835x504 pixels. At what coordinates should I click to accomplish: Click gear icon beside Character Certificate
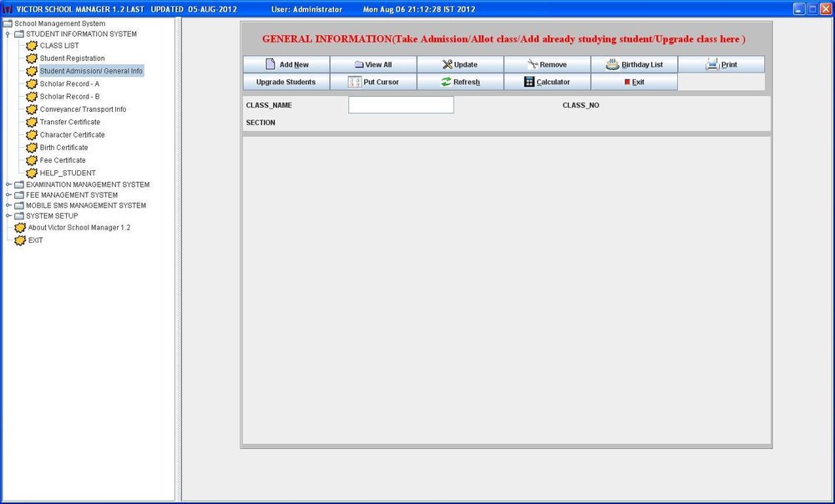[32, 135]
